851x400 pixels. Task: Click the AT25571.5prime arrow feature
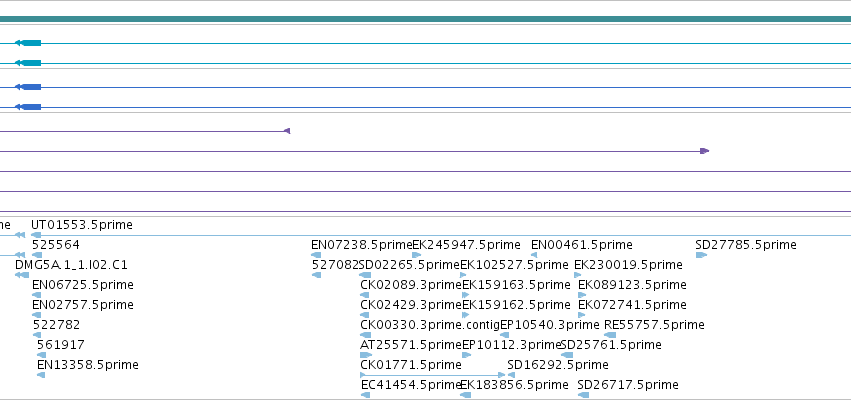click(366, 355)
